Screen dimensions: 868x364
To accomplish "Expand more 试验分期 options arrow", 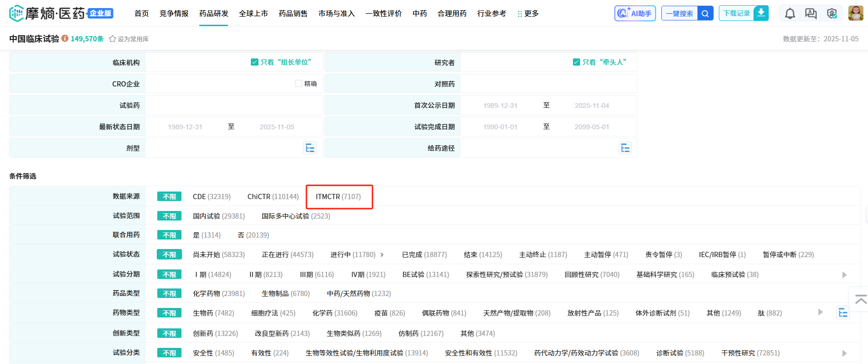I will [x=844, y=275].
